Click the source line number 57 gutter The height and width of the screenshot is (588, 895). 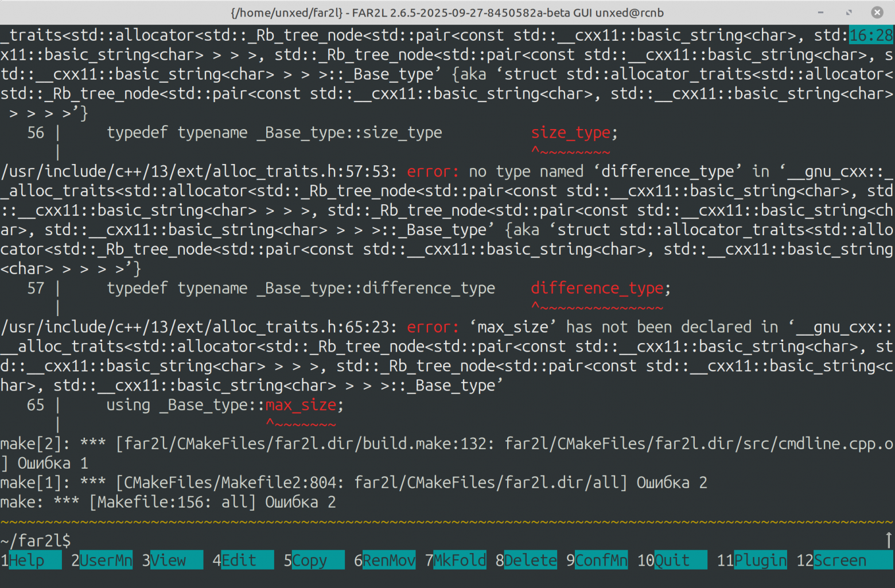click(x=36, y=288)
